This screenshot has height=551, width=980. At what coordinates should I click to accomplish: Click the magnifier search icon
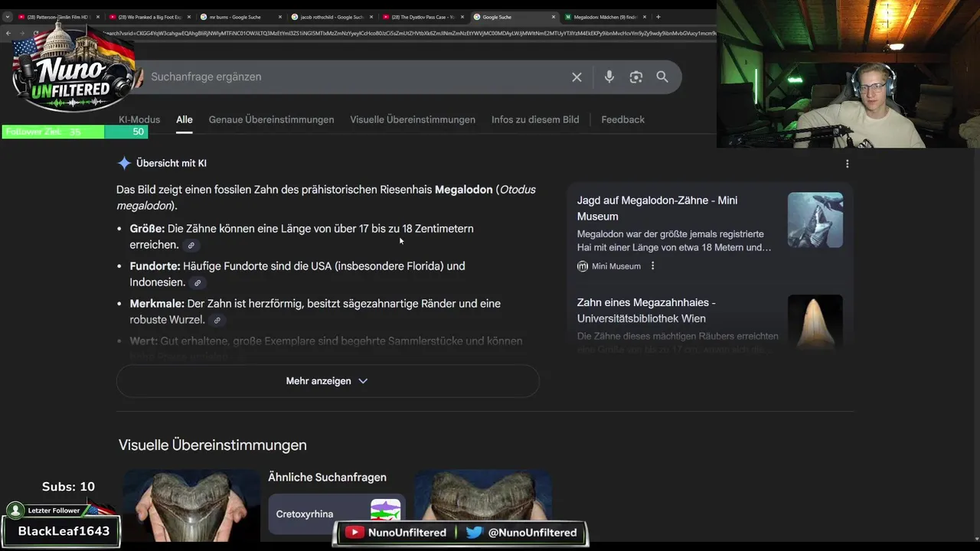pyautogui.click(x=662, y=77)
